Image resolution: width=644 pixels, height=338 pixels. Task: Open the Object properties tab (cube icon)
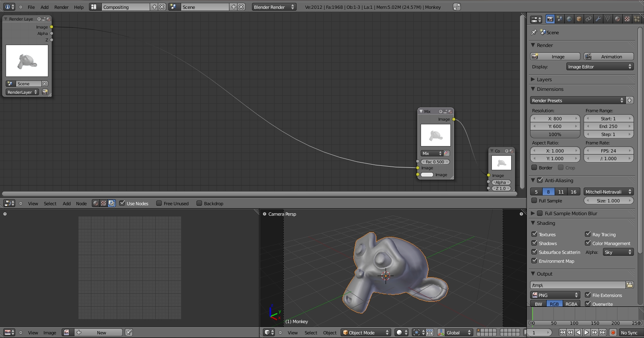coord(579,19)
